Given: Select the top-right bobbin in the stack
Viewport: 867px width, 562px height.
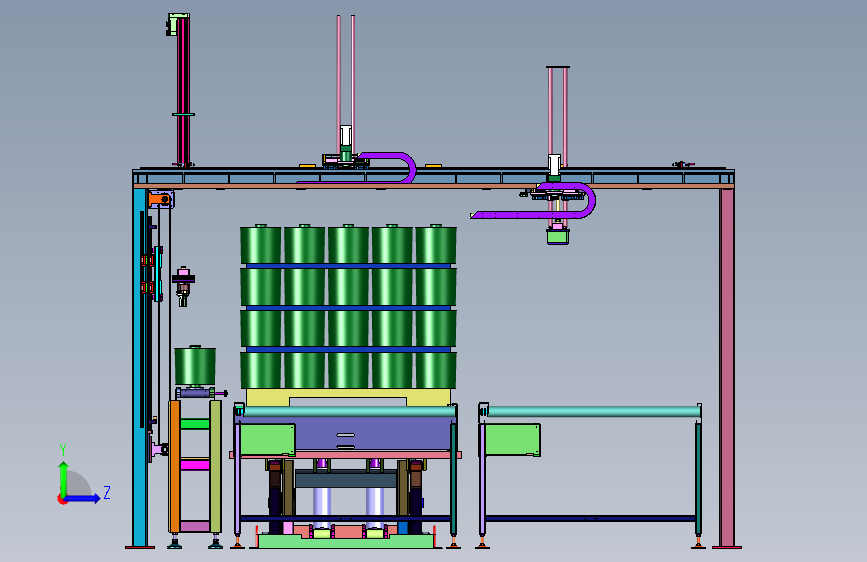Looking at the screenshot, I should coord(436,244).
